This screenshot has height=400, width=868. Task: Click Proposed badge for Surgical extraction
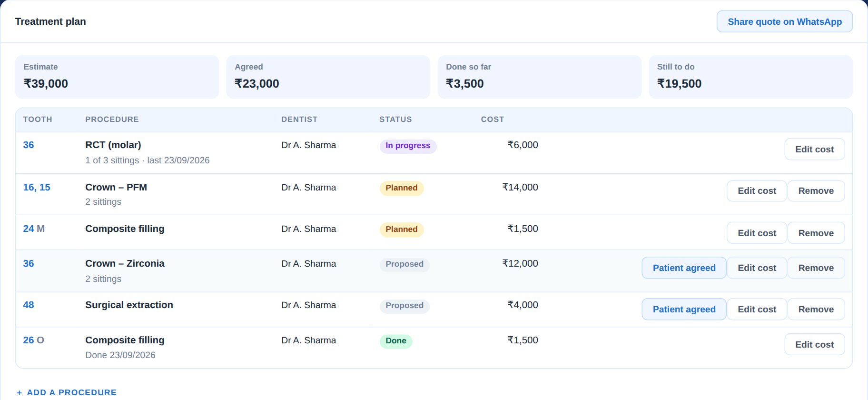click(x=404, y=306)
